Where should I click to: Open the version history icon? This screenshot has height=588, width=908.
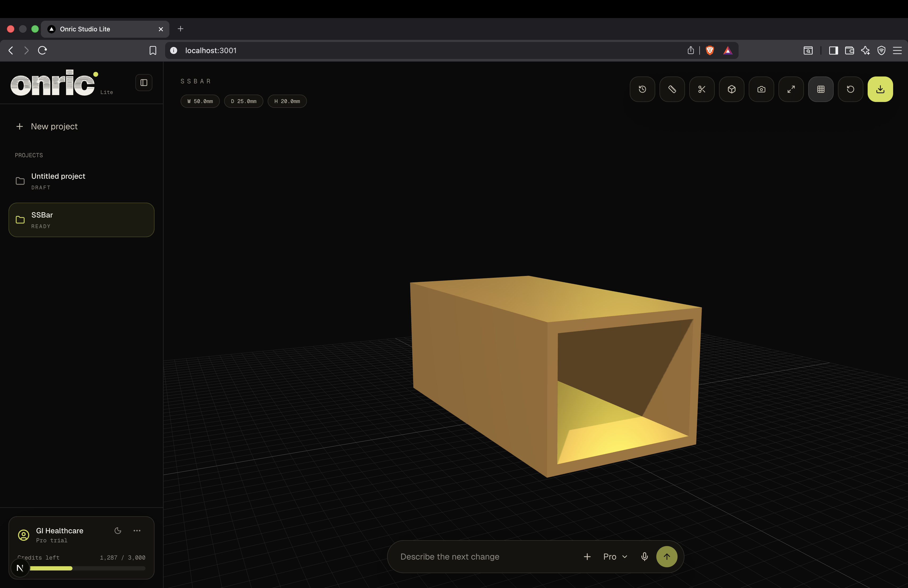[x=642, y=89]
